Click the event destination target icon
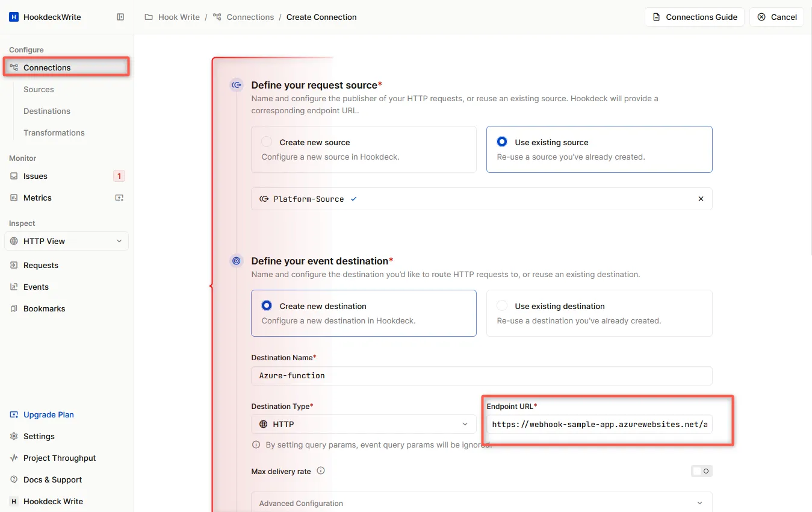 click(x=237, y=261)
